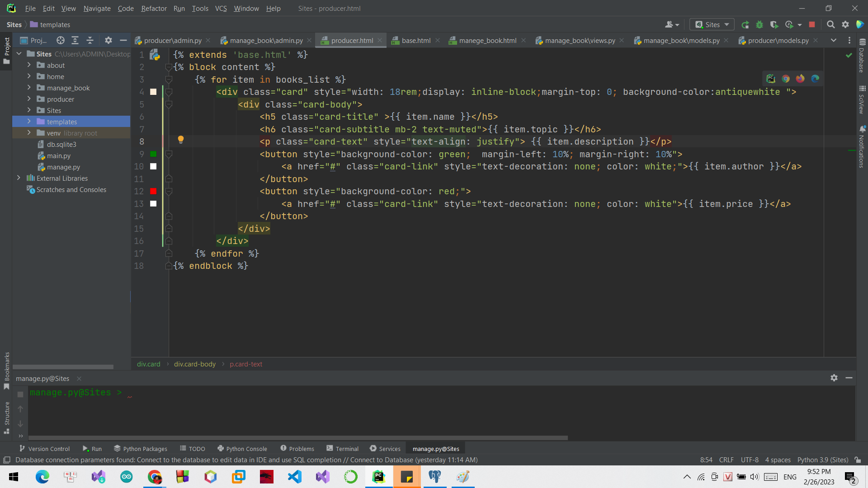Open the Refactor menu
The image size is (868, 488).
pos(154,8)
